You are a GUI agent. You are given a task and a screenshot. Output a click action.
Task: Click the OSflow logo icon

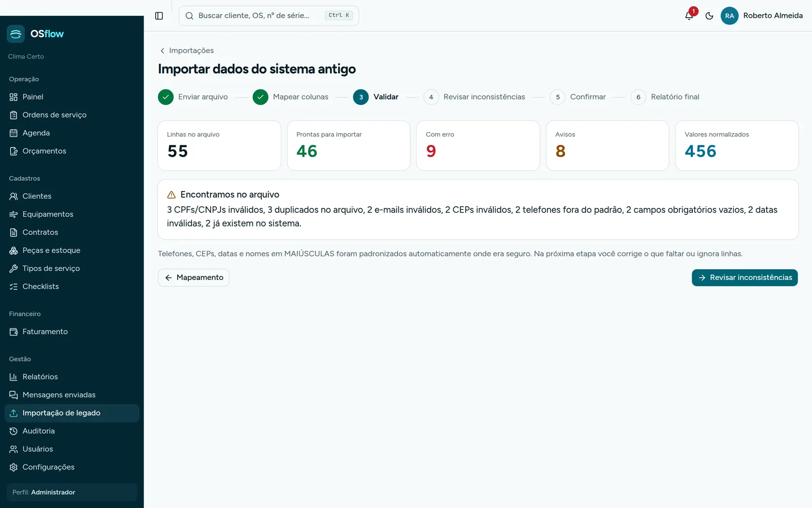[x=16, y=34]
